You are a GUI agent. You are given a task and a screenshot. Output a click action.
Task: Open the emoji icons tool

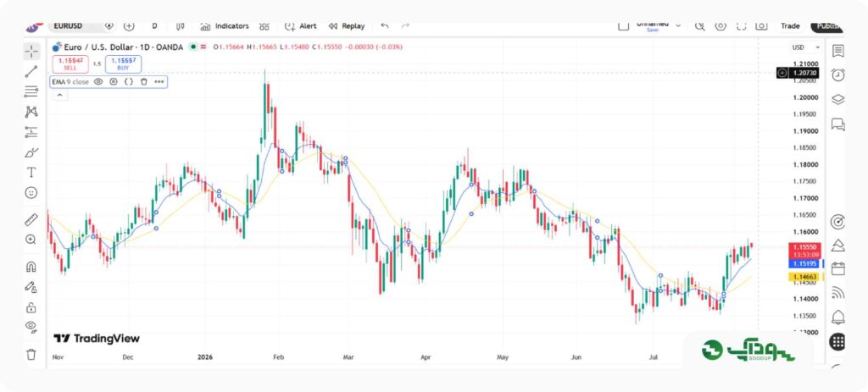pyautogui.click(x=31, y=192)
